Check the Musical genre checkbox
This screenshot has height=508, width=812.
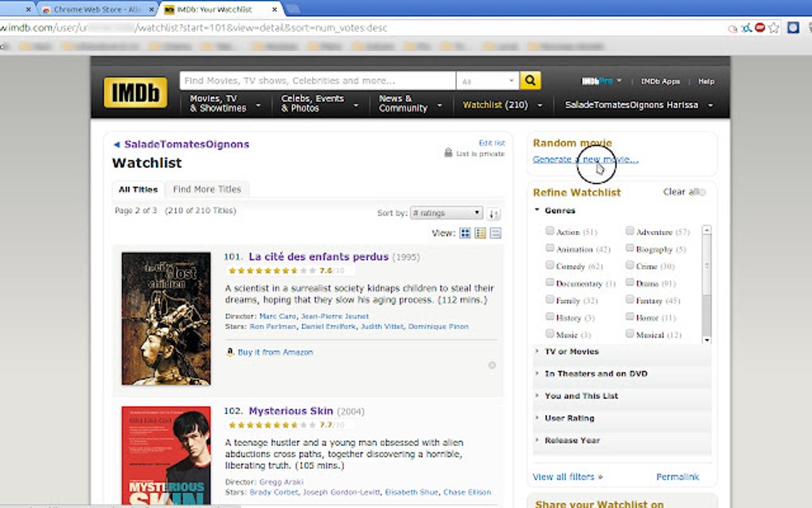630,334
